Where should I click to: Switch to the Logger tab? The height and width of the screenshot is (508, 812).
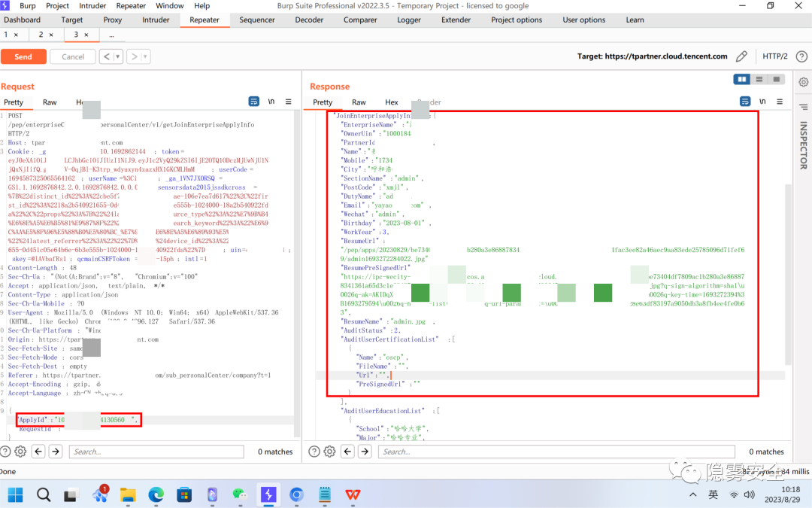pos(409,20)
